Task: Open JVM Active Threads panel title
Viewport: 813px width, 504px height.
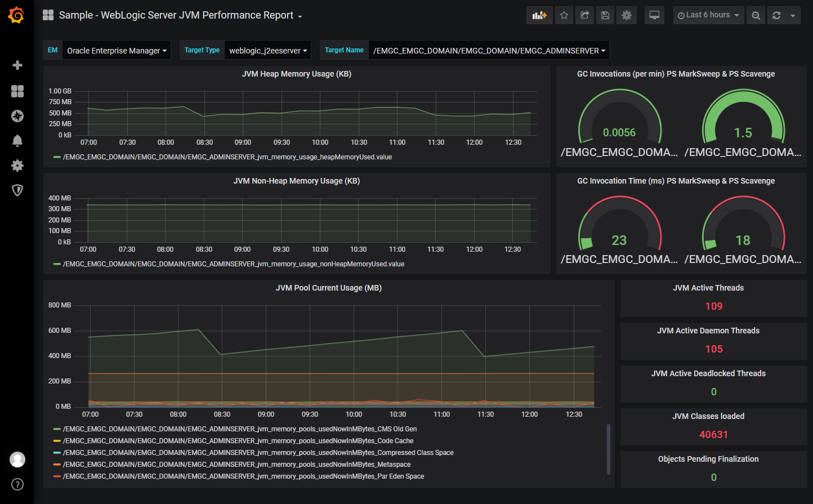Action: tap(708, 288)
